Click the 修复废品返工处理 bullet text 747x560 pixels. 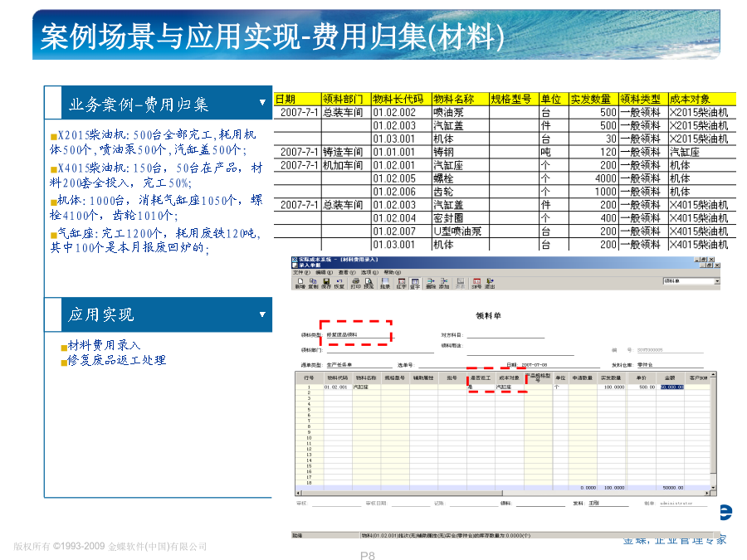pos(117,360)
